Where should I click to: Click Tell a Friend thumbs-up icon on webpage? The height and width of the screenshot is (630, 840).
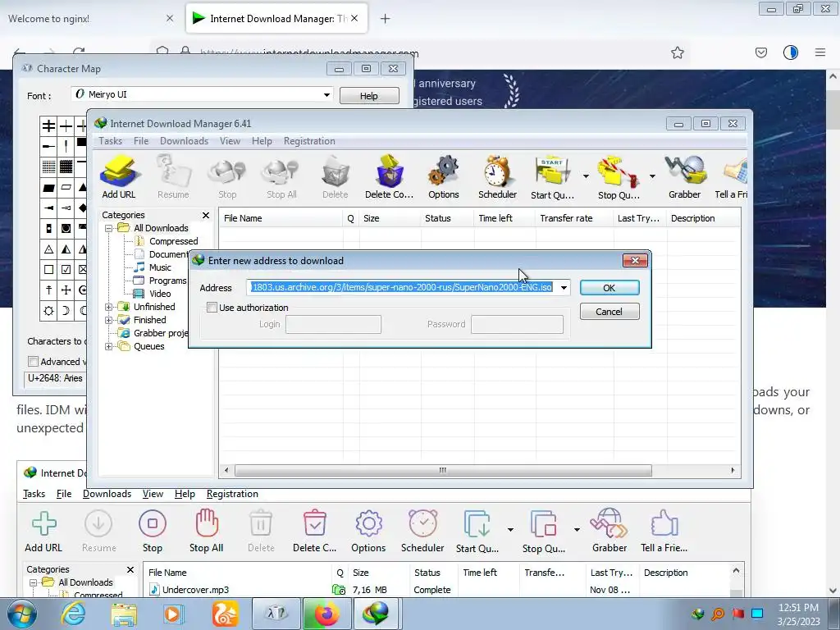pyautogui.click(x=664, y=523)
